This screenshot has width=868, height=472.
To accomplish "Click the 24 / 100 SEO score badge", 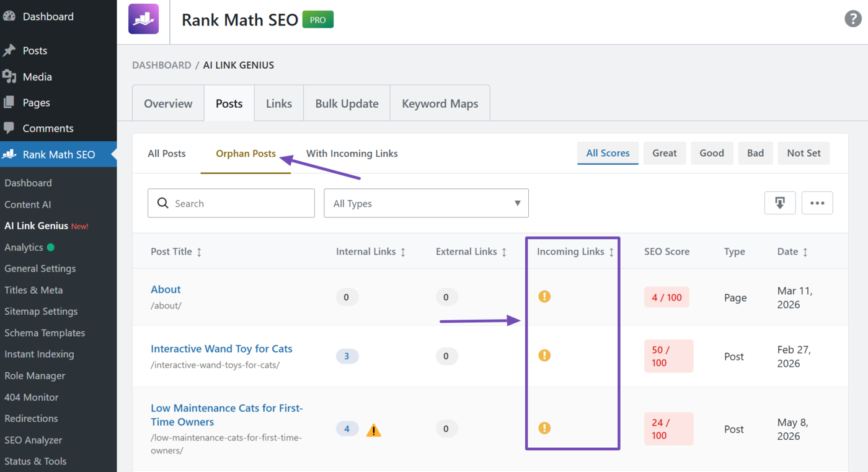I will 669,429.
